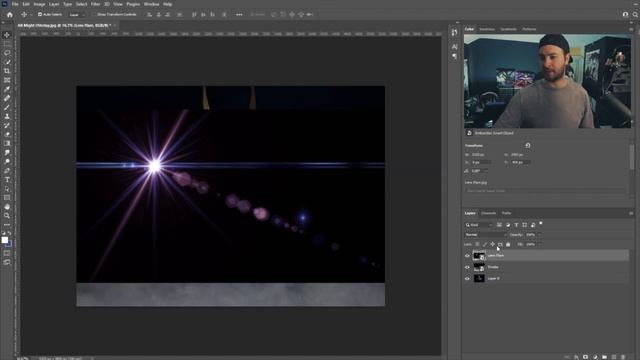This screenshot has height=360, width=640.
Task: Toggle lock image pixels brush icon
Action: pos(485,244)
